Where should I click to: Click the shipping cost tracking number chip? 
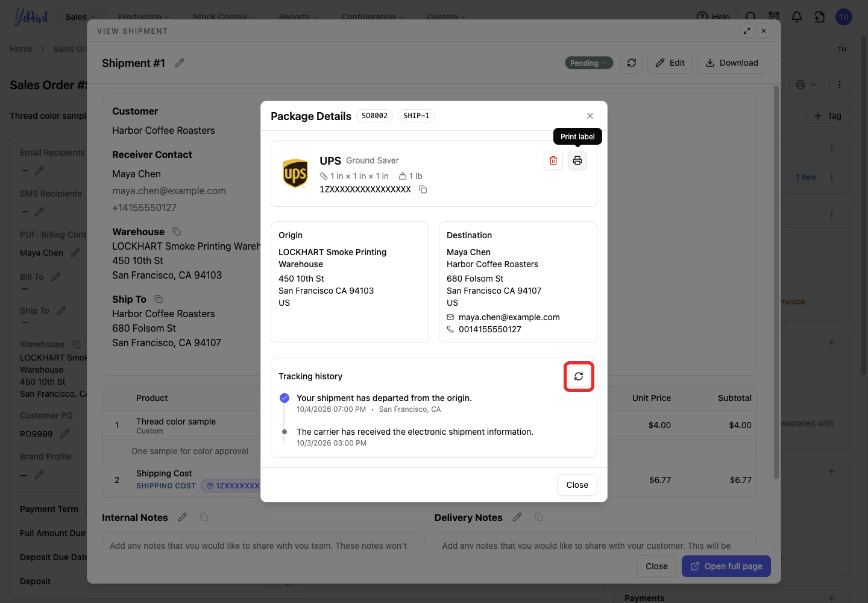(x=232, y=485)
